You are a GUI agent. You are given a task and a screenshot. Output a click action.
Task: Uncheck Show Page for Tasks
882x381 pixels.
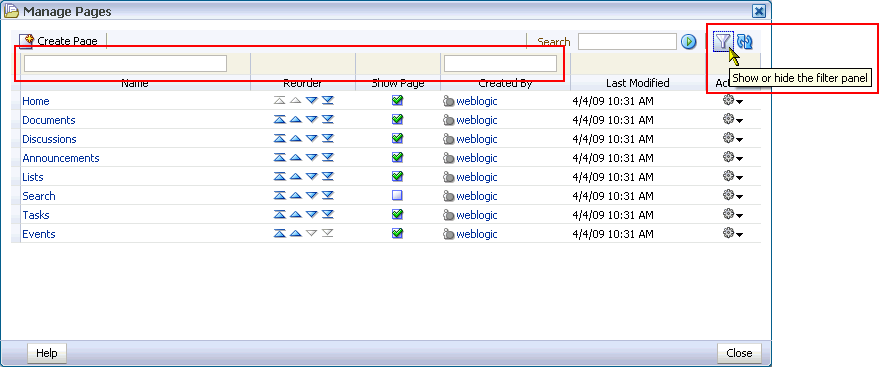point(397,214)
